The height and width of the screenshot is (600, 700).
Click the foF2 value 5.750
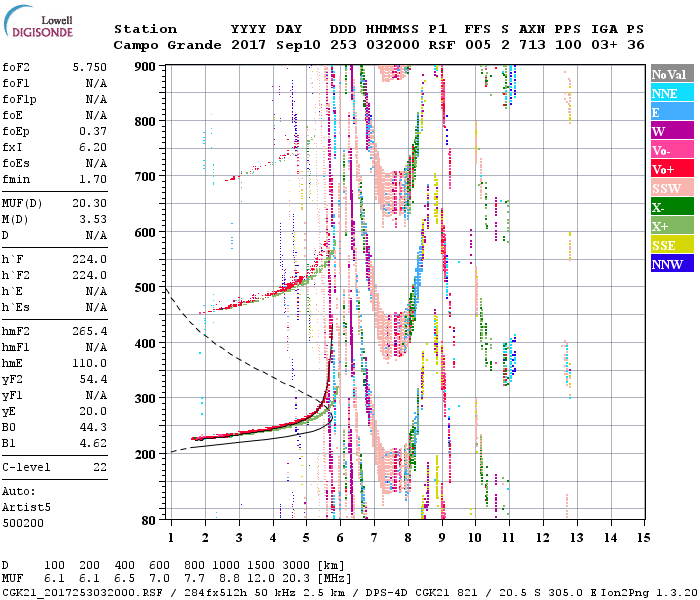90,67
